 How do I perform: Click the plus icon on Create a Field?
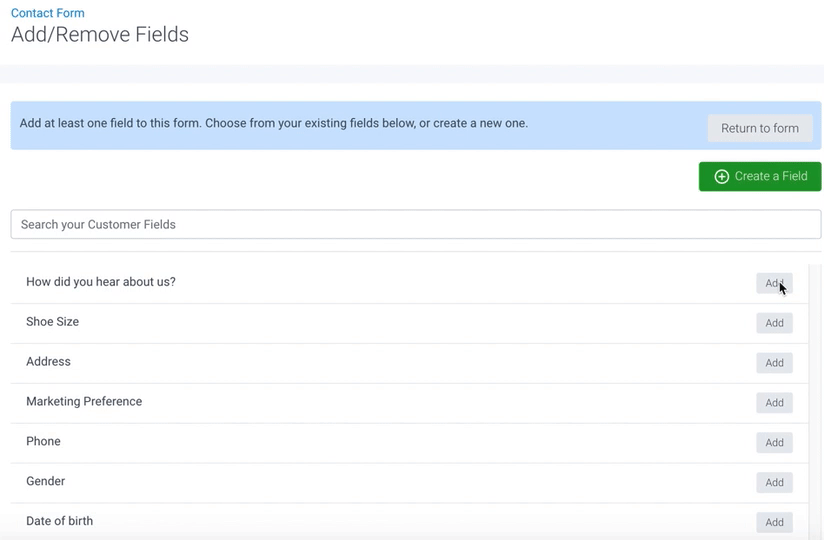[x=721, y=176]
